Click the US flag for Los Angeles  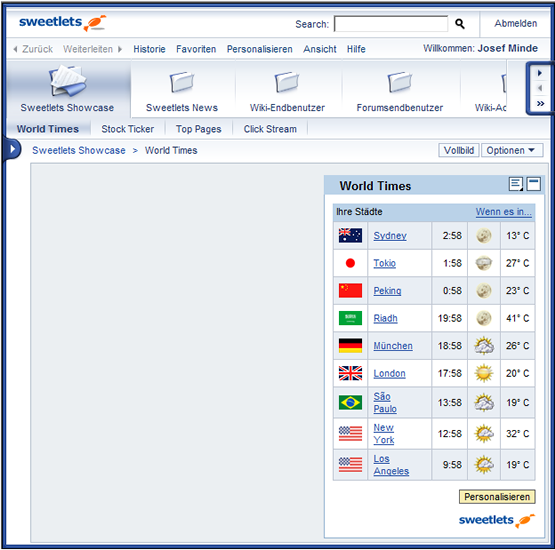point(350,464)
